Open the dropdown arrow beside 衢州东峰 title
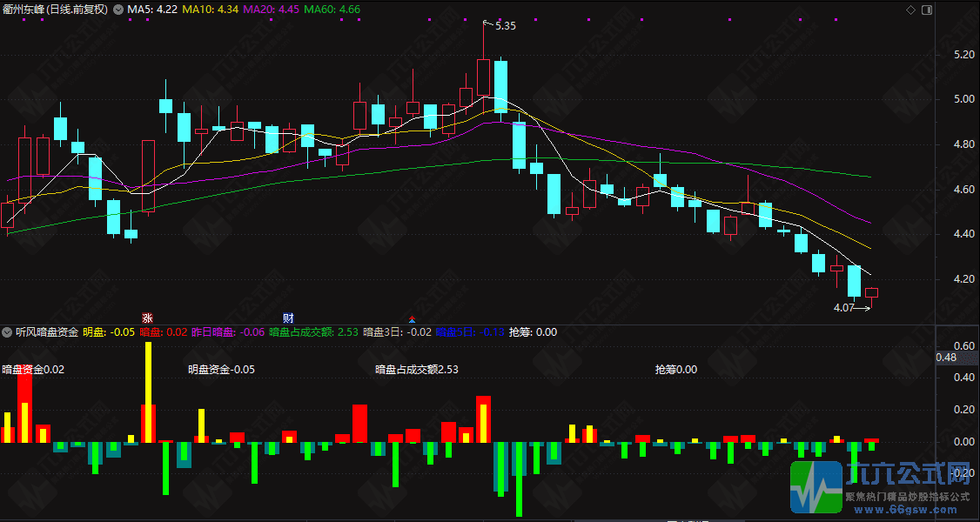980x522 pixels. coord(117,10)
